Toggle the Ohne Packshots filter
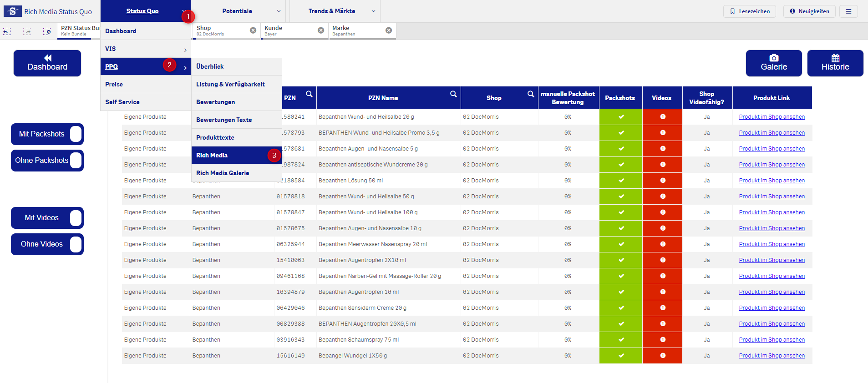 pos(47,161)
